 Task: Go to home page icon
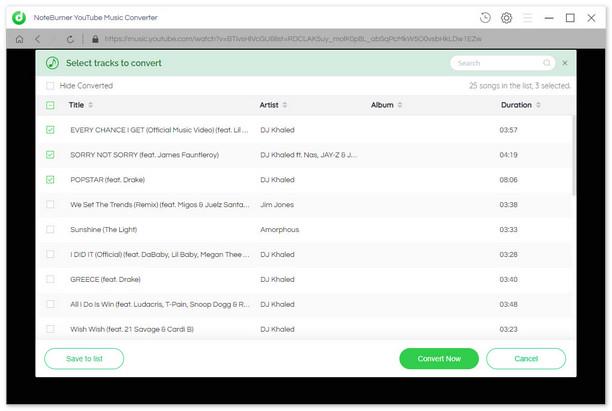pyautogui.click(x=20, y=39)
